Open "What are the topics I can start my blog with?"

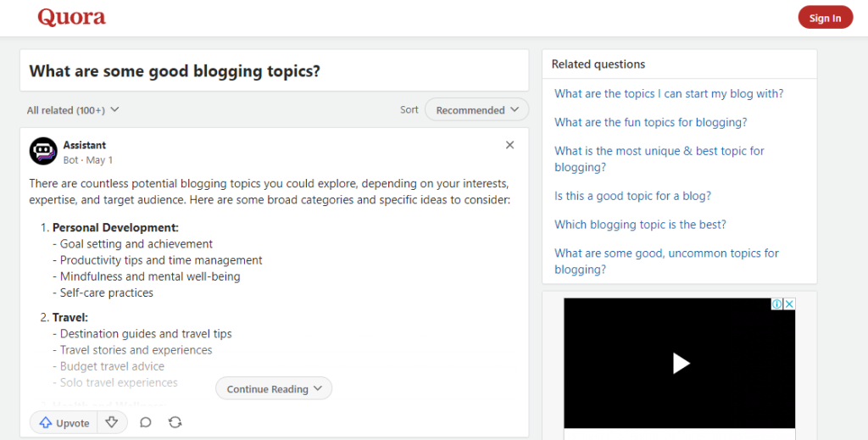669,93
